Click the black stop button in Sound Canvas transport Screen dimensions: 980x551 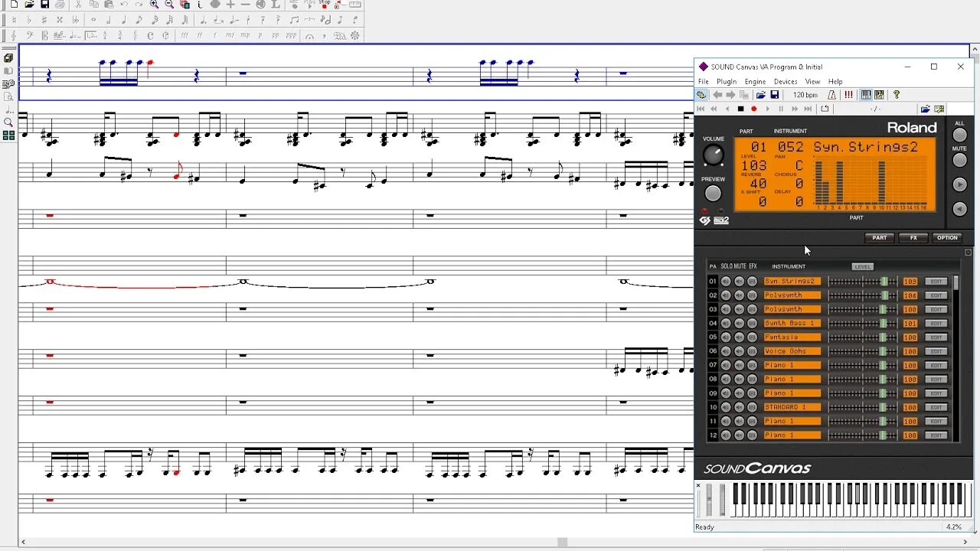point(740,109)
